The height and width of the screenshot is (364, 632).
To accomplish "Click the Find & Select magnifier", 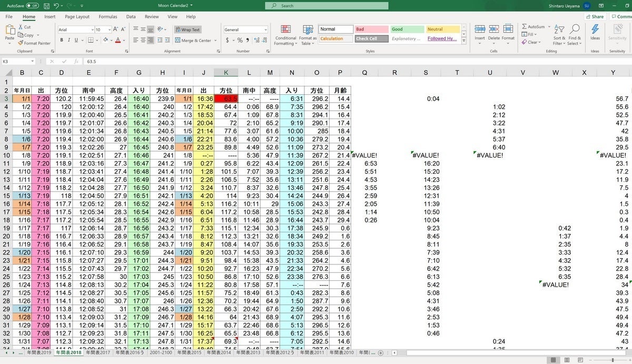I will coord(575,34).
